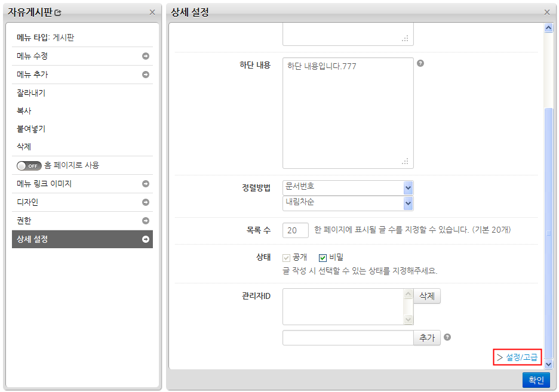Uncheck the 비밀 status checkbox

[x=322, y=258]
